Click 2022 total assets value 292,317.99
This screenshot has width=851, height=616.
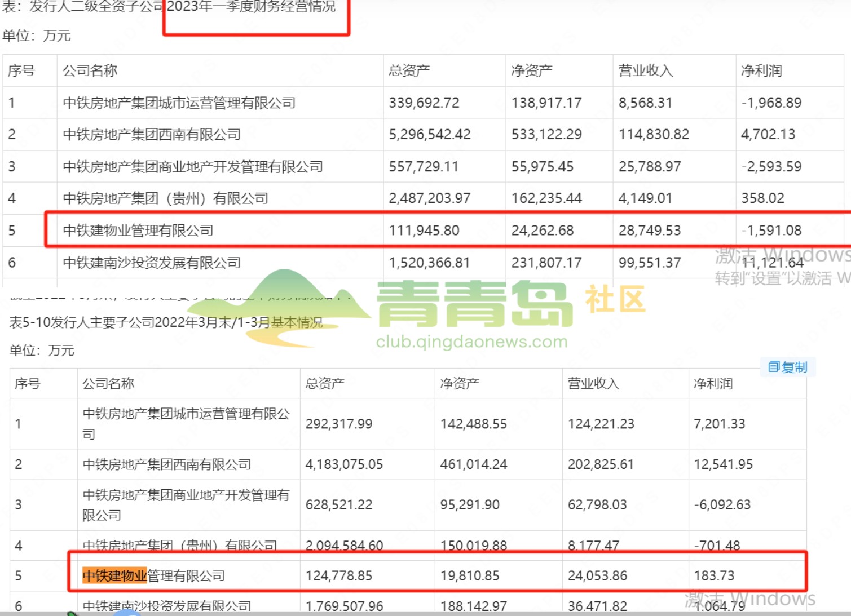coord(339,424)
